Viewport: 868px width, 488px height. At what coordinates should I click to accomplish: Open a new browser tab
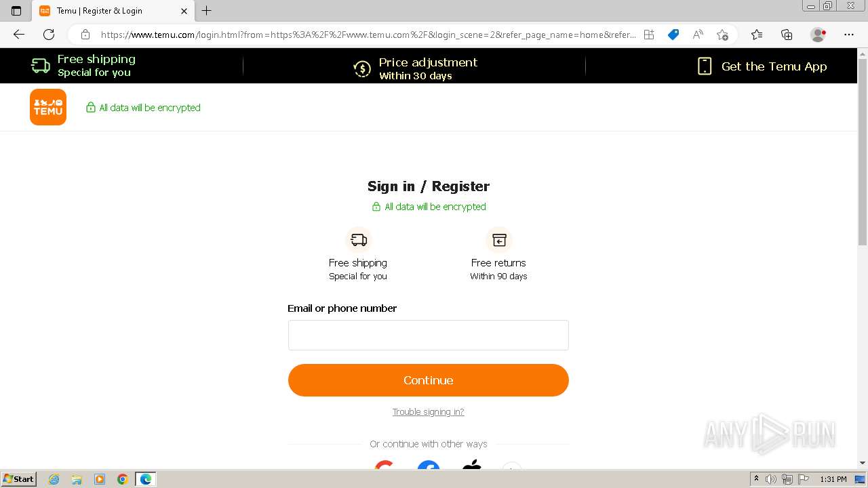coord(207,11)
